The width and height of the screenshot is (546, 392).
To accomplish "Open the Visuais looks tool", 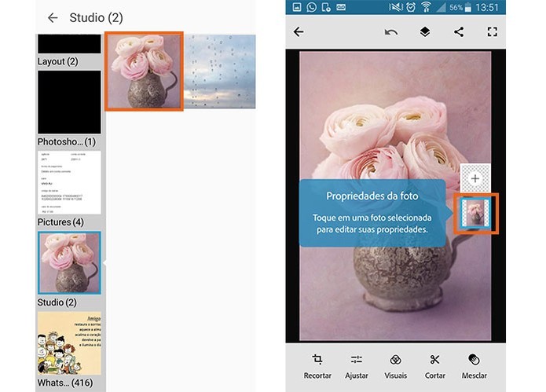I will pos(396,367).
